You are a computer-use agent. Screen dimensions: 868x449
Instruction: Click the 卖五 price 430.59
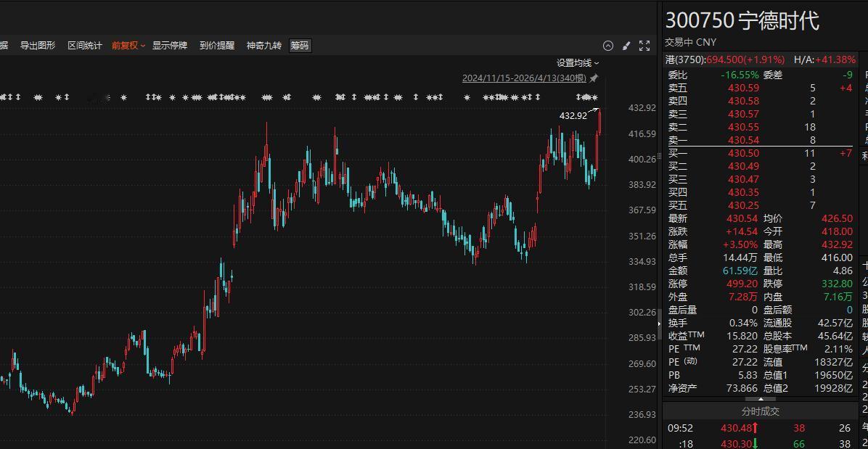(x=743, y=88)
